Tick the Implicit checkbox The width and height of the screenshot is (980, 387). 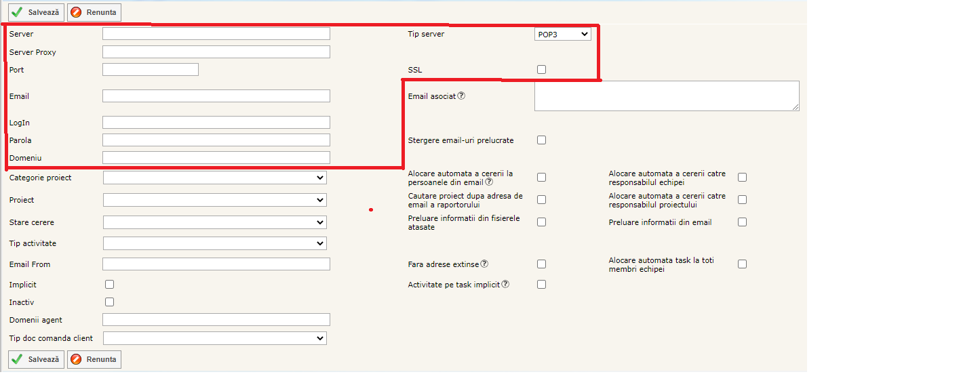coord(109,285)
